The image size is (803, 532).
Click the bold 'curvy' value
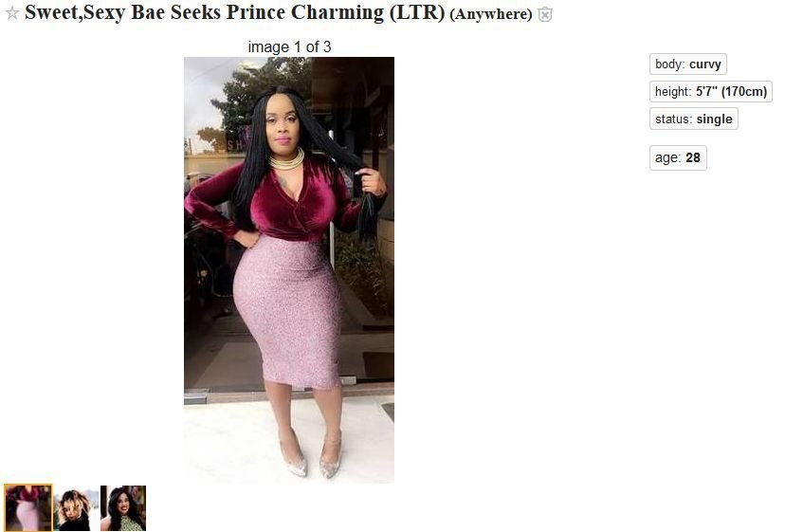click(705, 64)
